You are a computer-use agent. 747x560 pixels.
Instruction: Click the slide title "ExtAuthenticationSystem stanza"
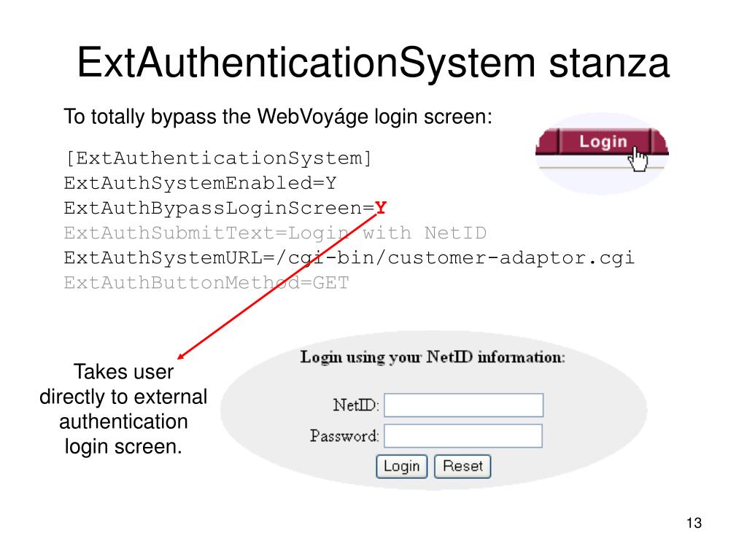[x=373, y=63]
